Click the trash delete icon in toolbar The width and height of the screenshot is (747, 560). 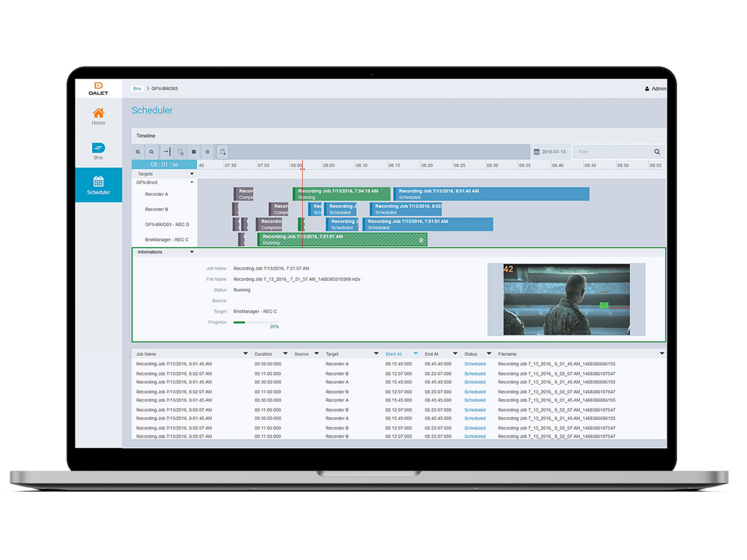pyautogui.click(x=207, y=152)
